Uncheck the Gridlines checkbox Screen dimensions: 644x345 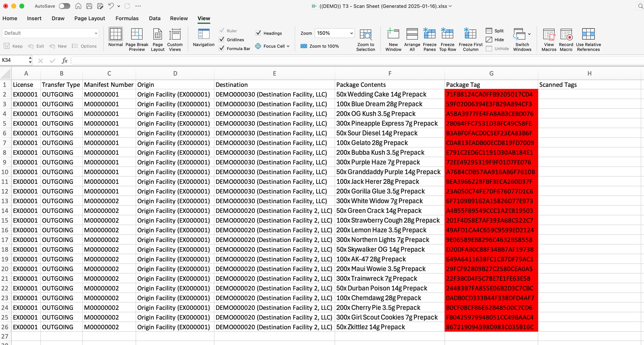tap(221, 39)
